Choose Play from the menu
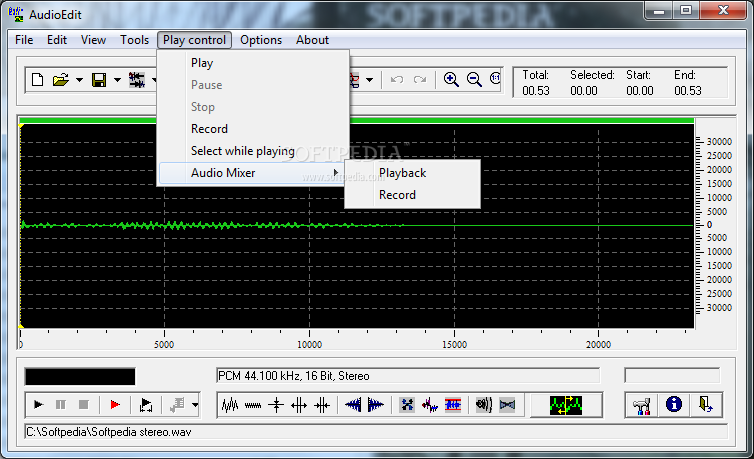 253,63
